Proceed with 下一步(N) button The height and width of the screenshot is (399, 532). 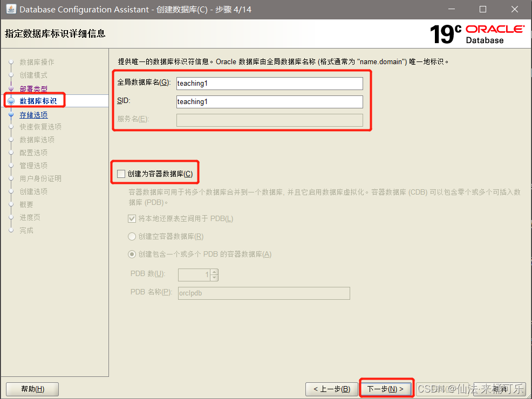click(386, 389)
